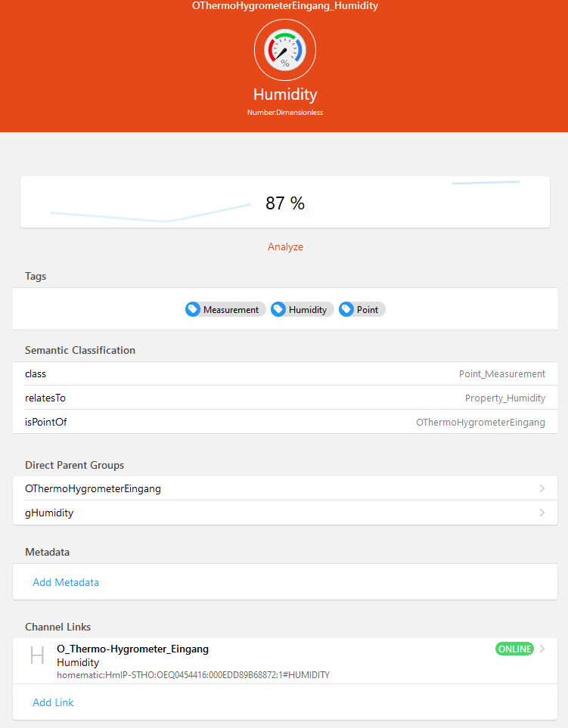Click the Number:Dimensionless type label

coord(285,113)
